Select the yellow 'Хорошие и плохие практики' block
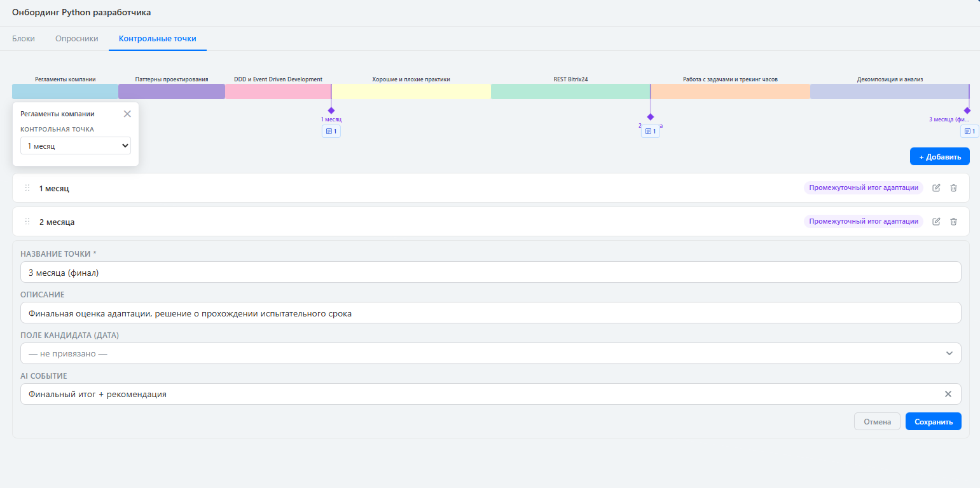 (411, 91)
